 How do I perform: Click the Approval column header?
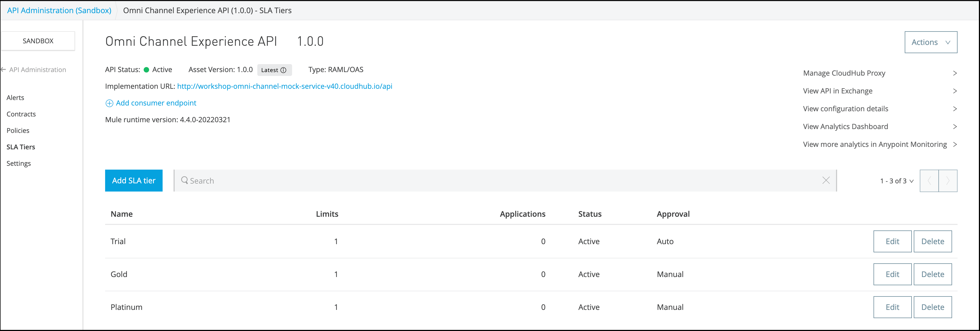673,214
